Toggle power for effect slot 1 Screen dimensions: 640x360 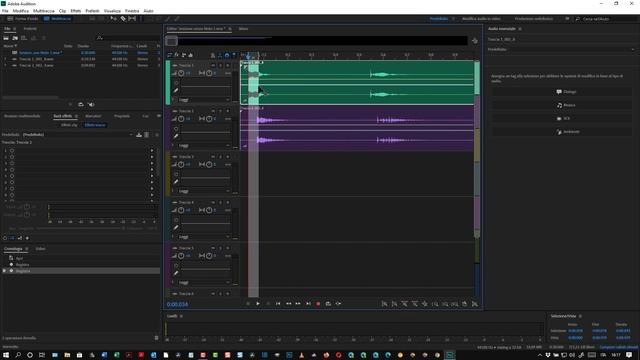[x=12, y=151]
